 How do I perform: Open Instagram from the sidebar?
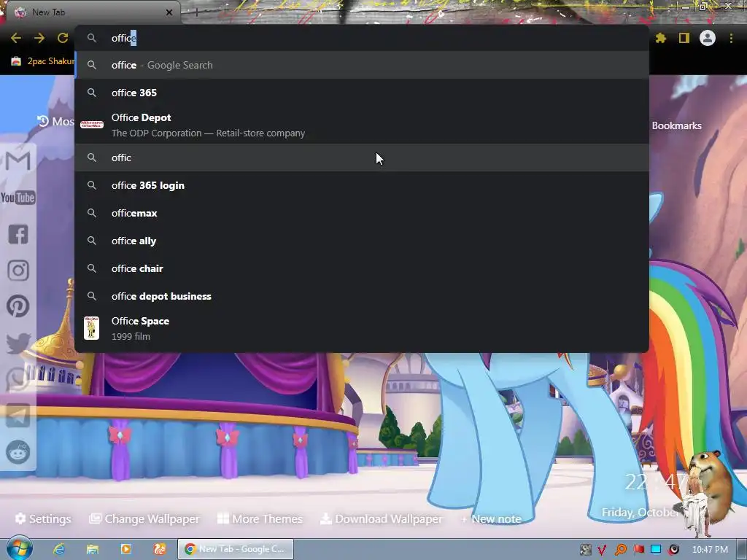coord(18,271)
